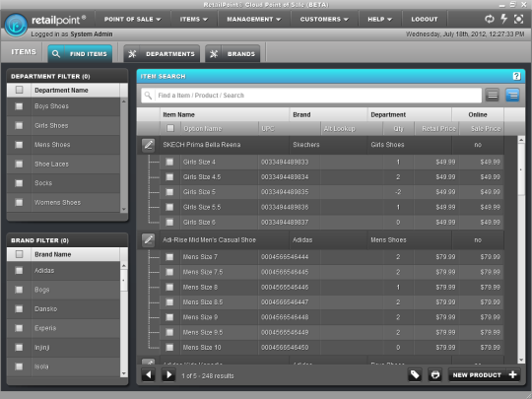Click the magnifier icon in search field

tap(148, 96)
